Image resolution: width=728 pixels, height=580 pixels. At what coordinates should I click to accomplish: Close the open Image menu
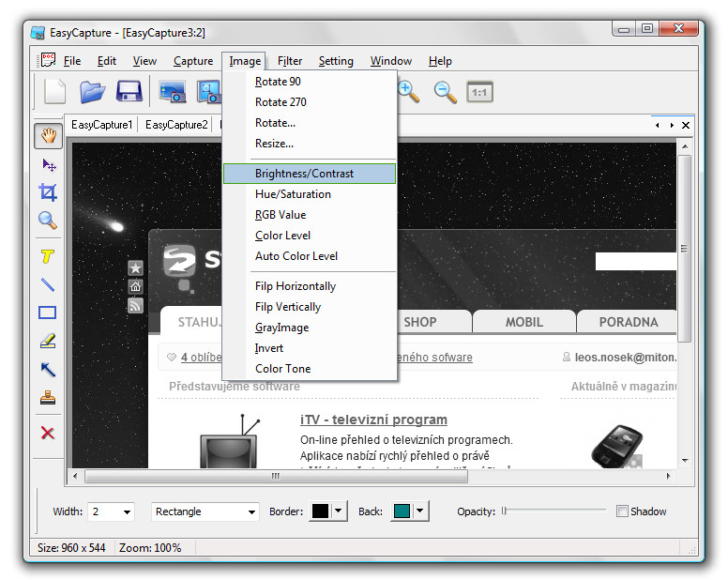pyautogui.click(x=245, y=61)
